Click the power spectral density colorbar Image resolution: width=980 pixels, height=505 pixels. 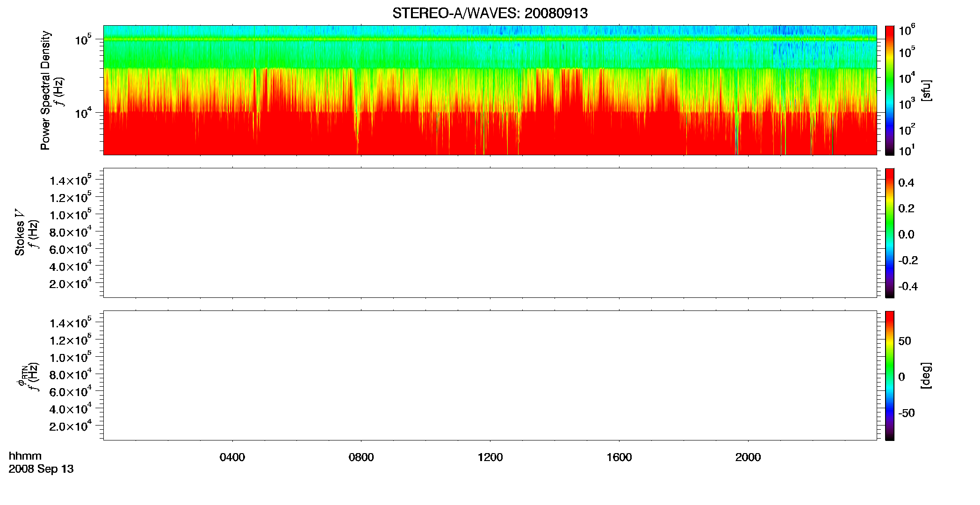890,90
